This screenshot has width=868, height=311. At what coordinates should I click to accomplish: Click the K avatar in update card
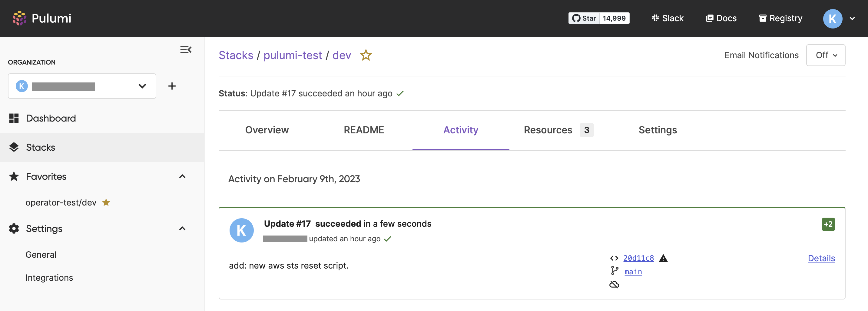tap(242, 230)
